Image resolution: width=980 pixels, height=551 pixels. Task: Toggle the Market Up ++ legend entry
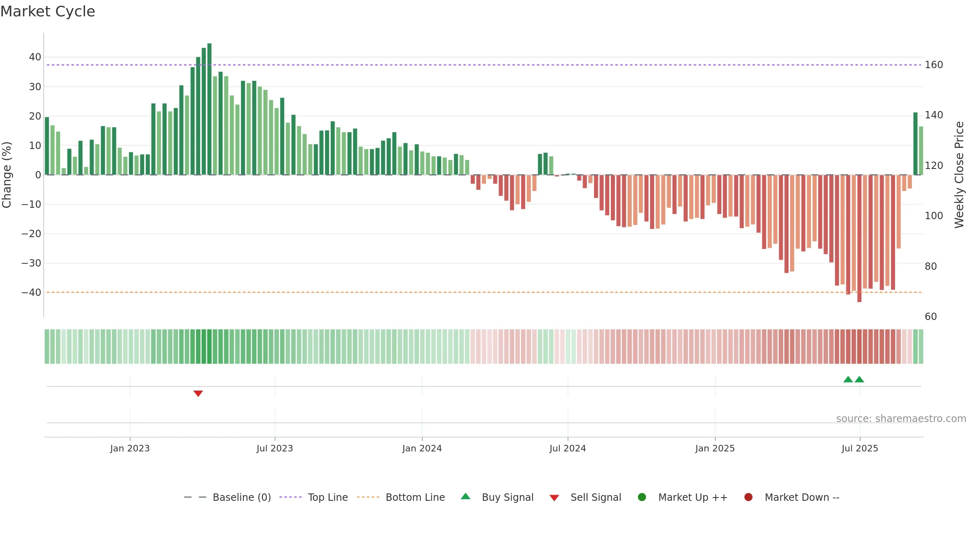point(683,497)
